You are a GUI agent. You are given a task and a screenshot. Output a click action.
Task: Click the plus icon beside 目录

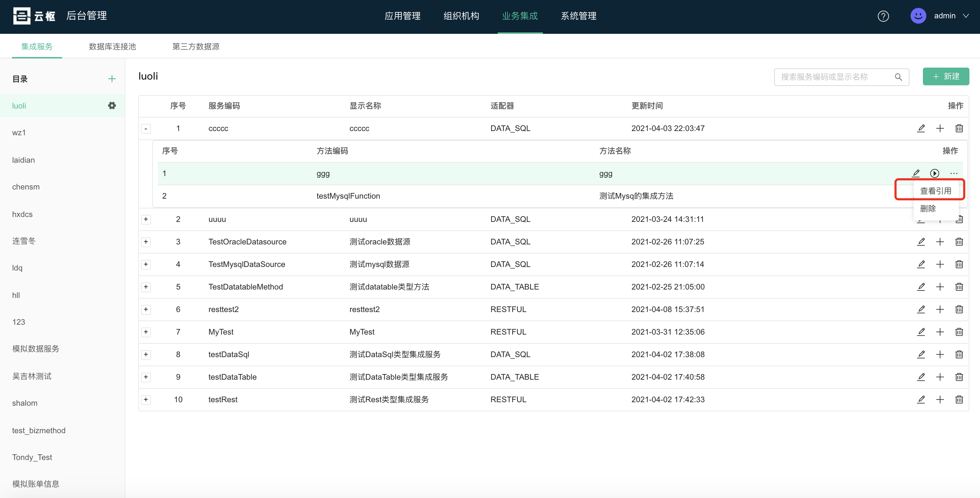pyautogui.click(x=112, y=79)
